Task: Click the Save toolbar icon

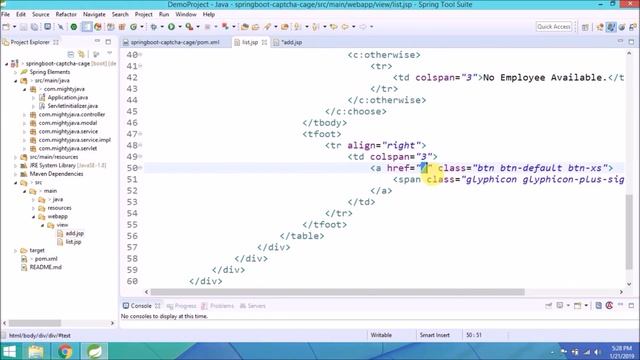Action: click(24, 27)
